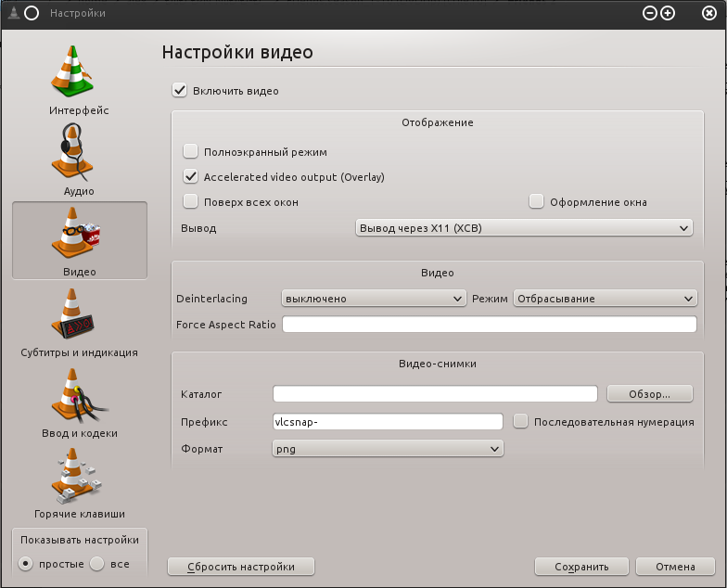Disable the Включить видео checkbox
This screenshot has height=588, width=727.
pos(180,91)
